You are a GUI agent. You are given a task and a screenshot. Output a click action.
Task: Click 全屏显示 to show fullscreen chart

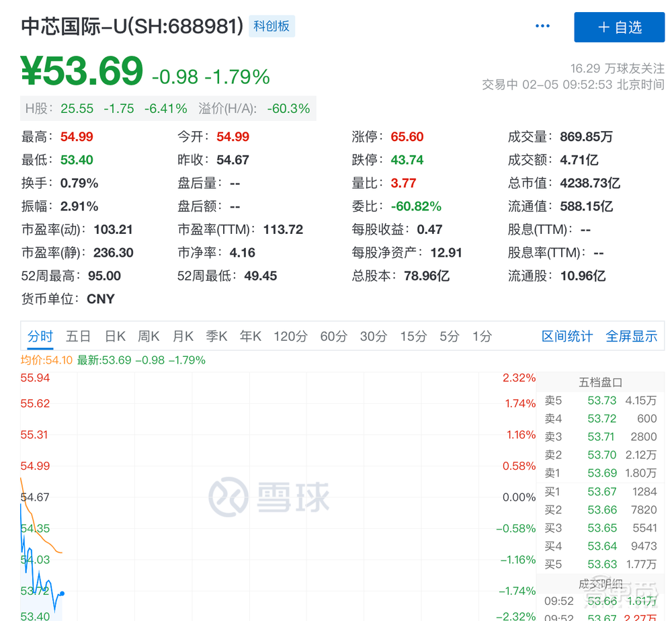coord(631,336)
